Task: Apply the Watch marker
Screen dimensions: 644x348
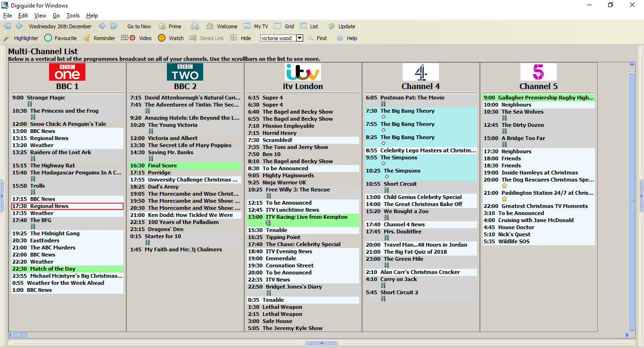Action: coord(171,38)
